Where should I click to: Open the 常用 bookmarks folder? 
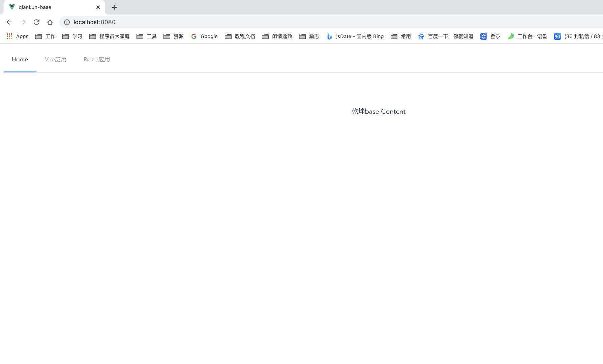(400, 36)
